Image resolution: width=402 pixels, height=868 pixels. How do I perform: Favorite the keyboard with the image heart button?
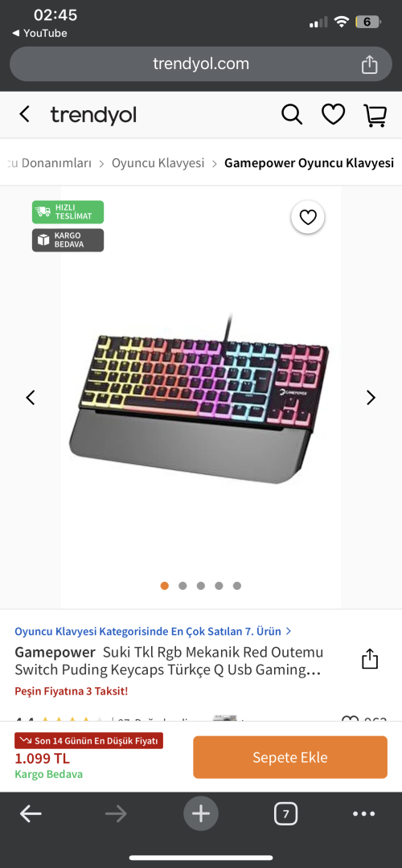(x=308, y=218)
